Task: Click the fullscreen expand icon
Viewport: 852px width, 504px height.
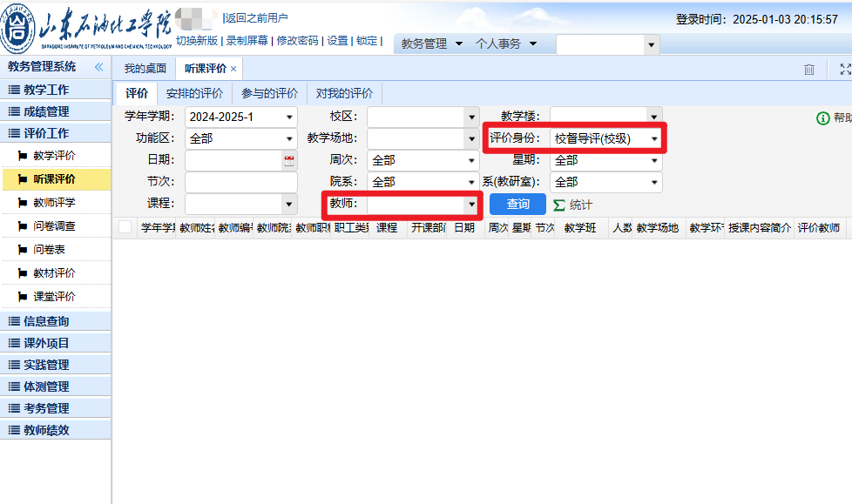Action: (x=844, y=69)
